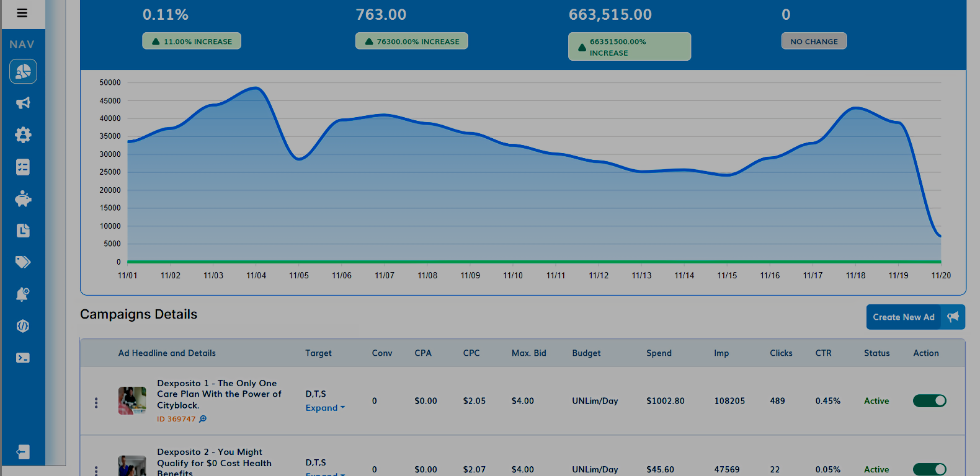The width and height of the screenshot is (980, 476).
Task: Click the 11.00% INCREASE badge
Action: (192, 42)
